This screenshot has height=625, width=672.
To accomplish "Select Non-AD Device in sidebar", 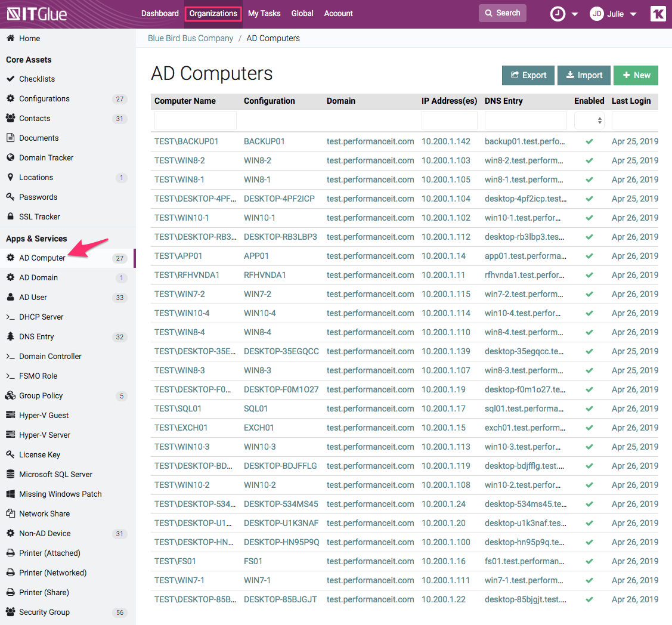I will [x=45, y=533].
